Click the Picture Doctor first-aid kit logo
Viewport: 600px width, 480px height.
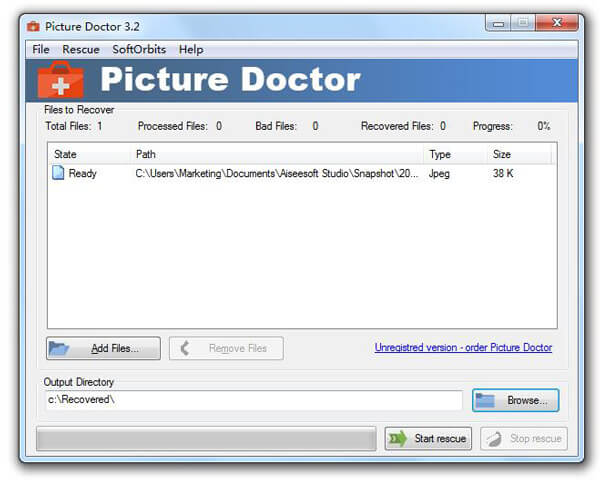60,80
